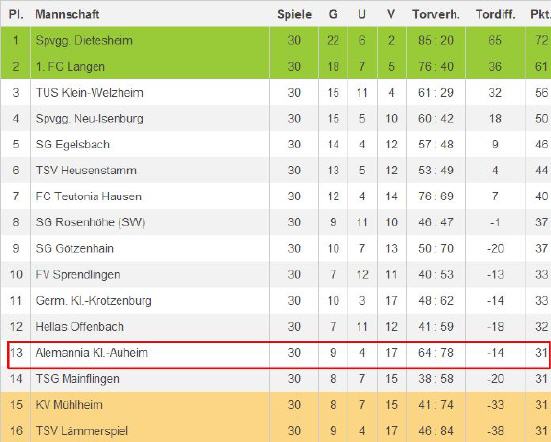Click Hellas Offenbach team name

coord(79,327)
